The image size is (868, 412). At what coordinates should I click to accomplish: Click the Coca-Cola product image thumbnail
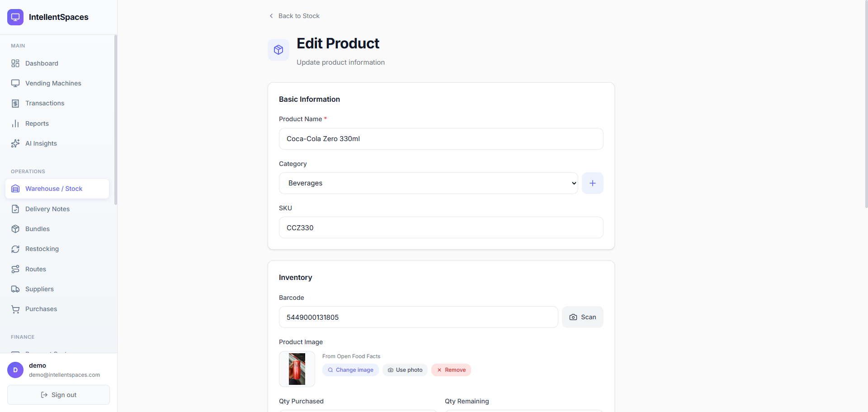pos(297,369)
